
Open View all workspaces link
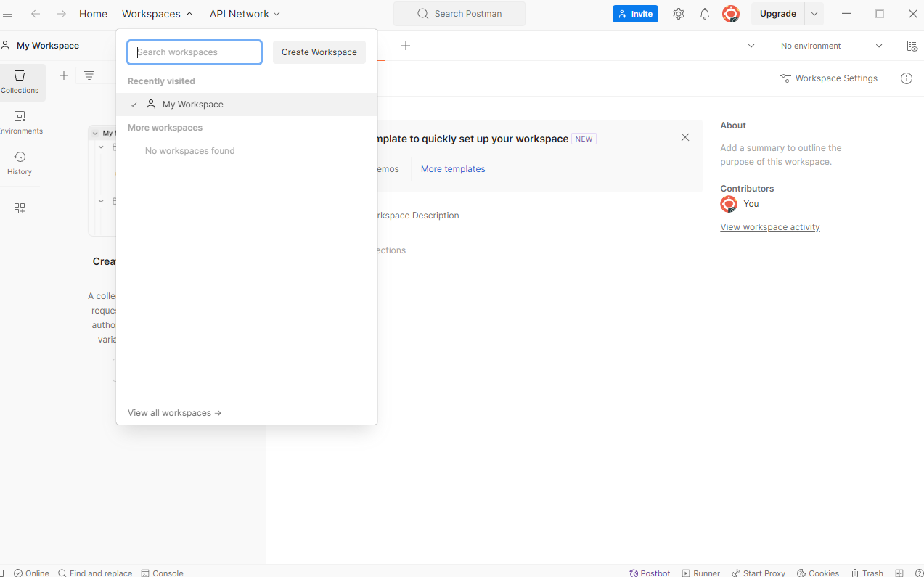coord(175,413)
